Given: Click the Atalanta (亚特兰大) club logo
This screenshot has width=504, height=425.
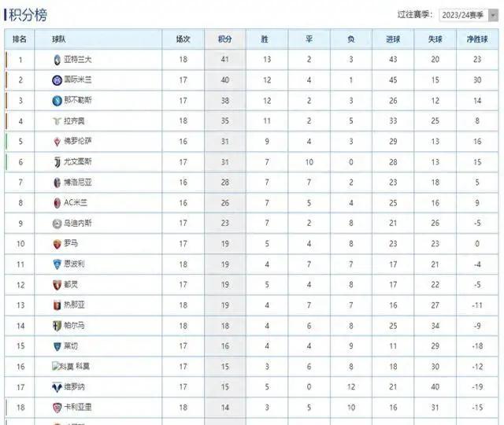Looking at the screenshot, I should [57, 60].
